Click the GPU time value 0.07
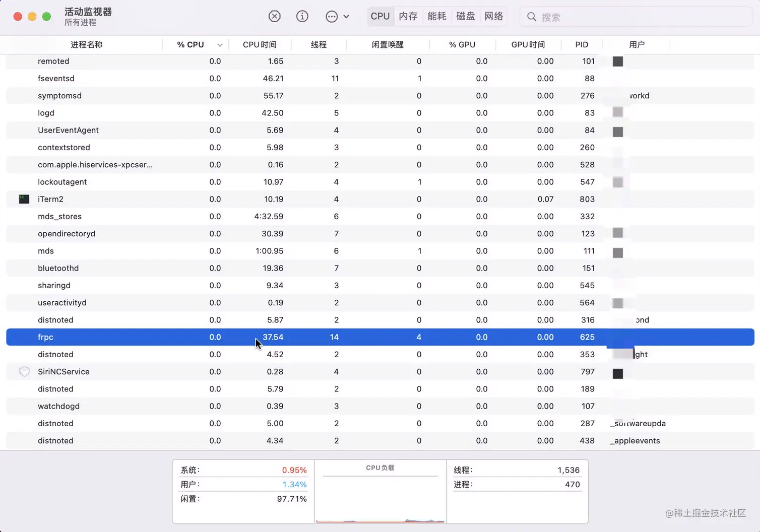This screenshot has width=760, height=532. click(x=545, y=199)
